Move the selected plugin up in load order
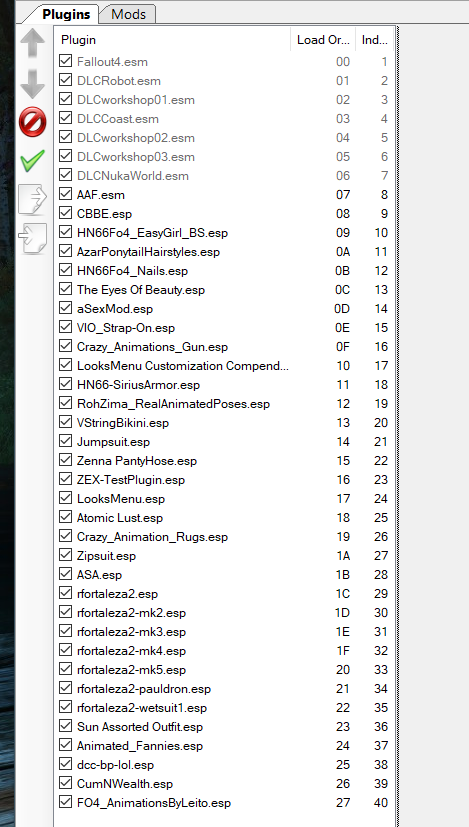The height and width of the screenshot is (827, 469). pos(33,43)
